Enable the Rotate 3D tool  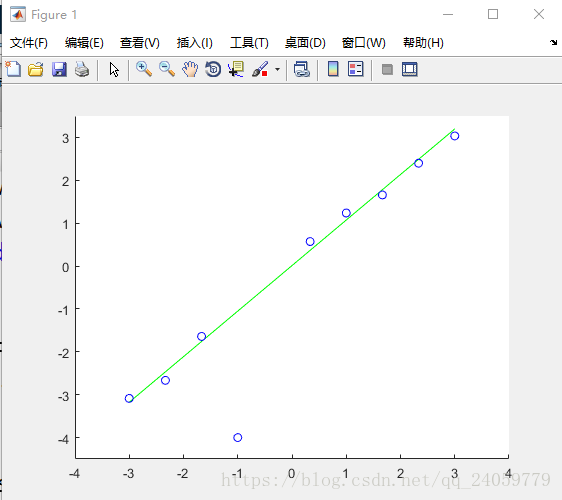[213, 69]
